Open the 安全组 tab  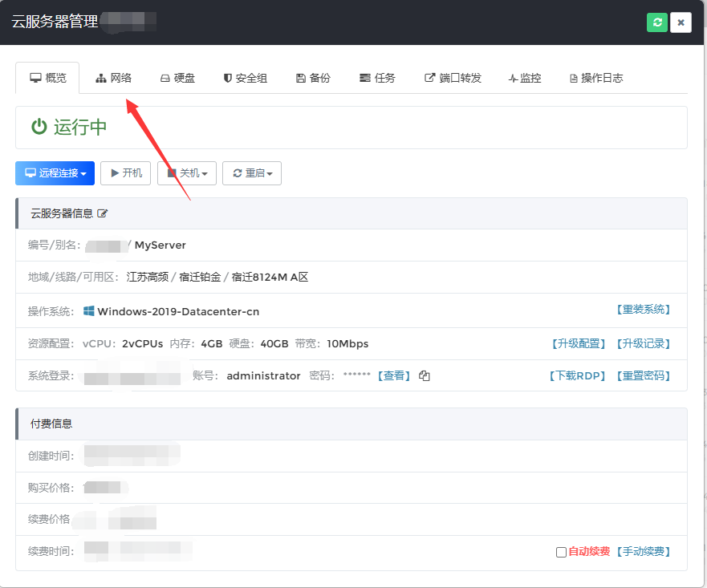click(x=246, y=78)
